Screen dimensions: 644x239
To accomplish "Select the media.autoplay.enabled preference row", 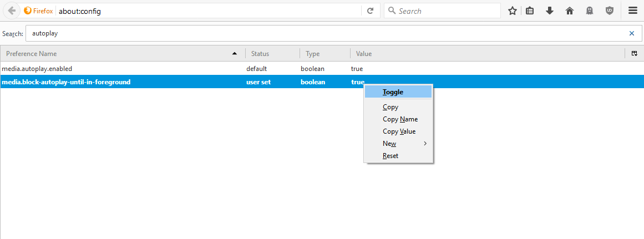I will (322, 69).
